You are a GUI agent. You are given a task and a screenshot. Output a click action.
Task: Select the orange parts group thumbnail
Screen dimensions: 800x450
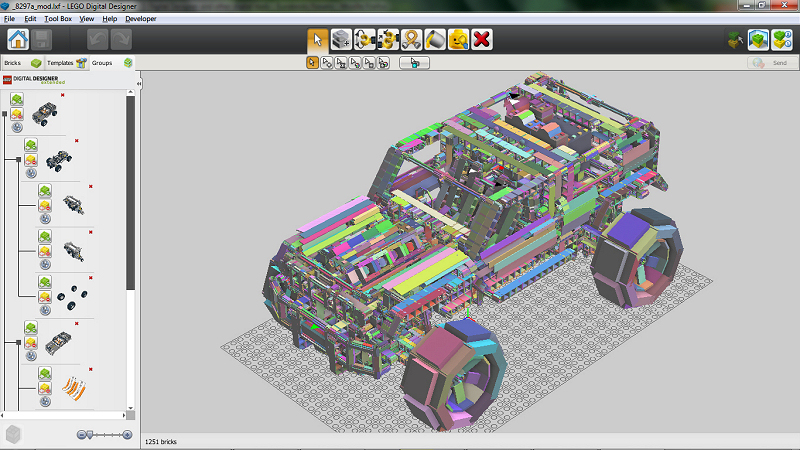click(x=73, y=388)
